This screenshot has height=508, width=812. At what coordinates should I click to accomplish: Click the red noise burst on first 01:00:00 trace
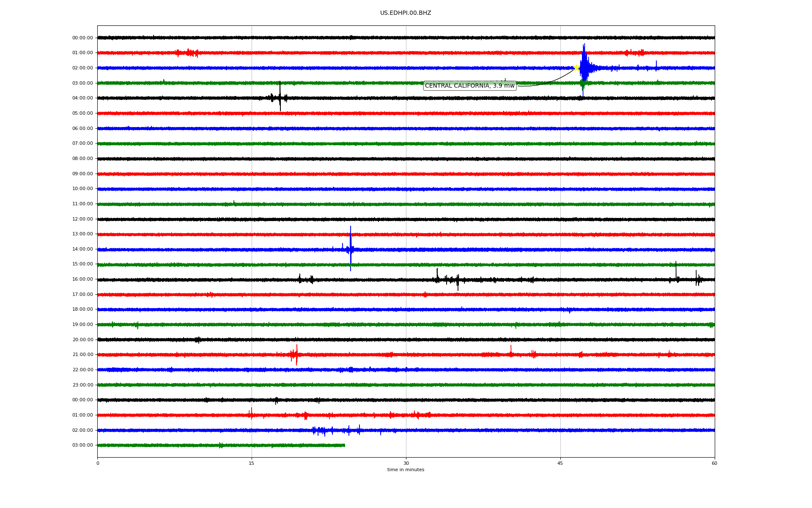click(x=189, y=53)
